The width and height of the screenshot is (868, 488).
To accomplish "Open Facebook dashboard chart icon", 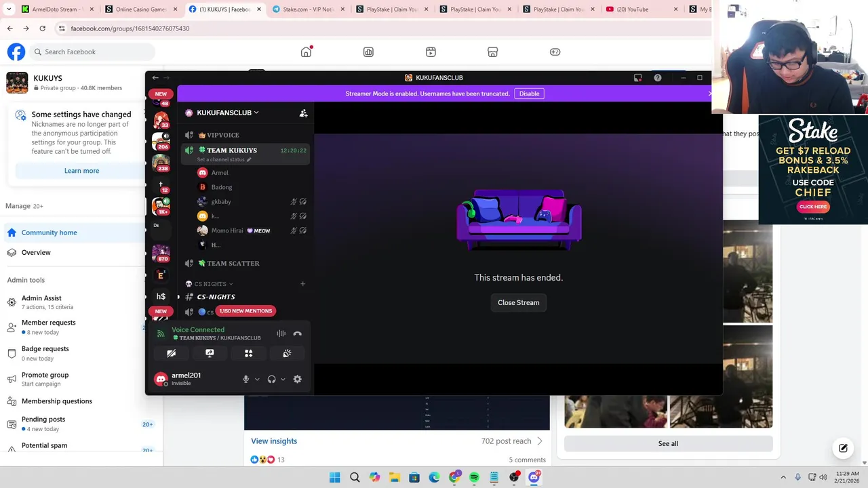I will 368,52.
